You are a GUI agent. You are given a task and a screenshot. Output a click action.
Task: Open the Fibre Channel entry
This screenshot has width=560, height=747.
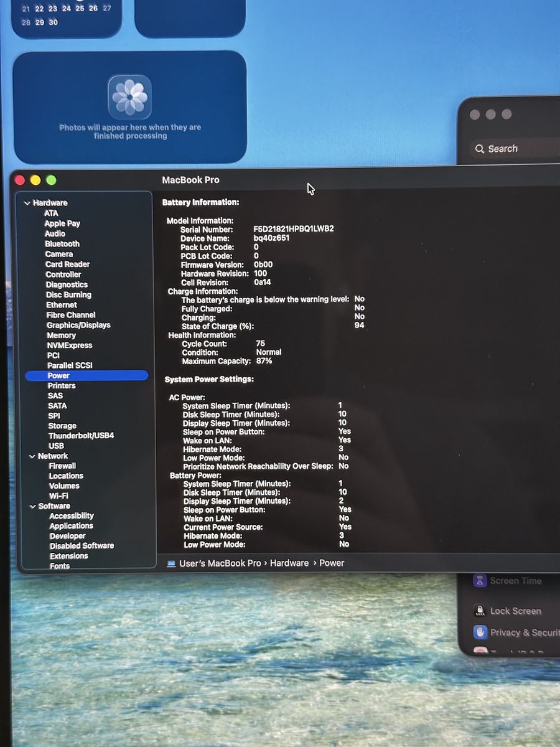pyautogui.click(x=71, y=315)
